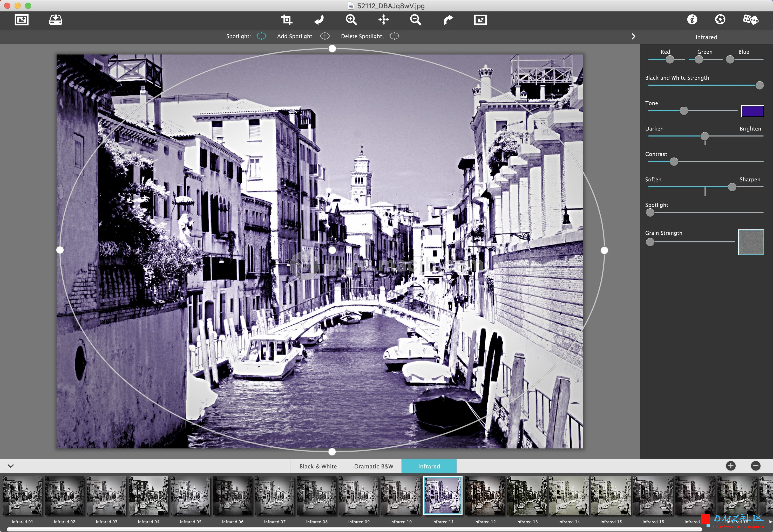Apply the Infrared 15 preset
773x532 pixels.
coord(611,496)
